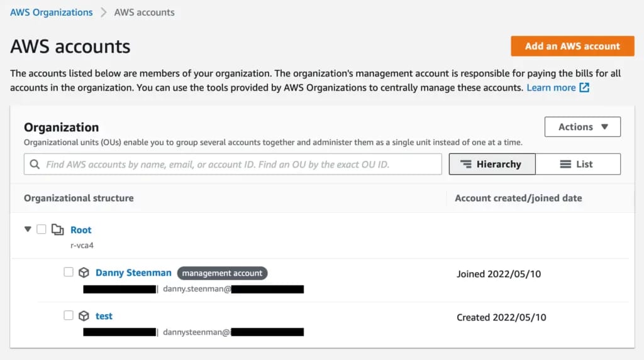This screenshot has width=644, height=360.
Task: Select the Danny Steenman account checkbox
Action: 69,272
